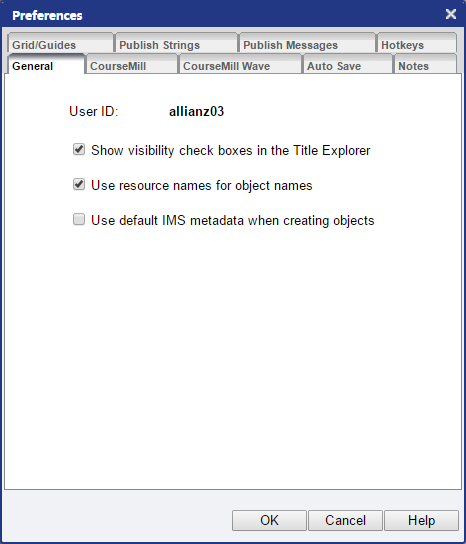Disable Use resource names checkbox
Image resolution: width=466 pixels, height=544 pixels.
pyautogui.click(x=79, y=184)
